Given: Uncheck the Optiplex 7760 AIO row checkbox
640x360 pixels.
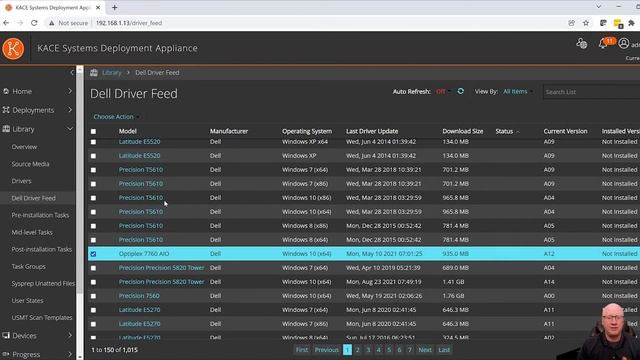Looking at the screenshot, I should pos(93,254).
